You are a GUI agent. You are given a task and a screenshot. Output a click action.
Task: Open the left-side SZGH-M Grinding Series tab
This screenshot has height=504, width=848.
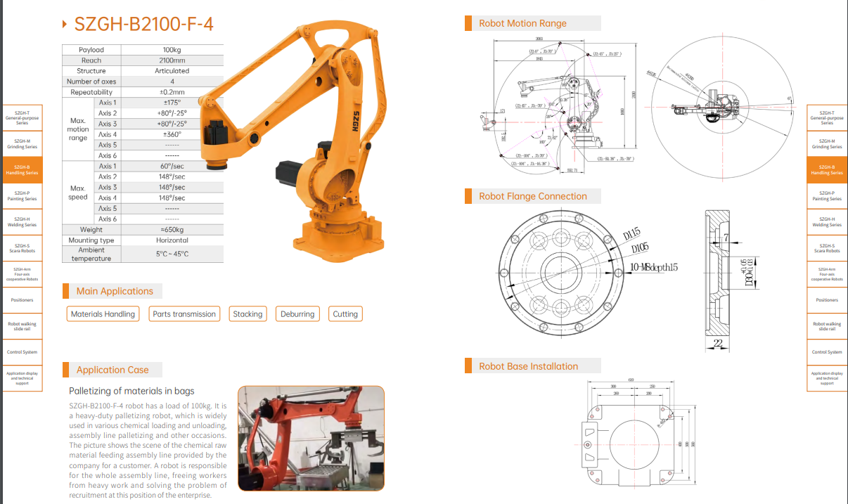coord(21,143)
